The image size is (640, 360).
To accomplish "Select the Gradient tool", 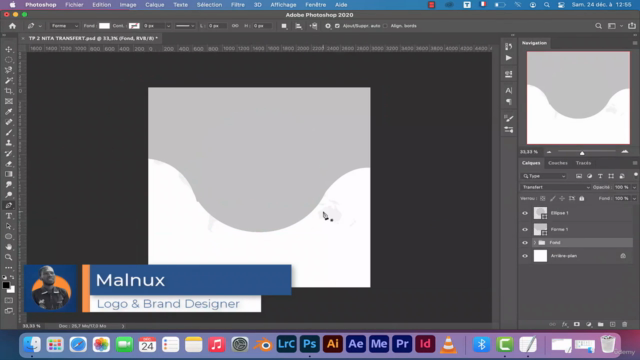I will tap(9, 174).
